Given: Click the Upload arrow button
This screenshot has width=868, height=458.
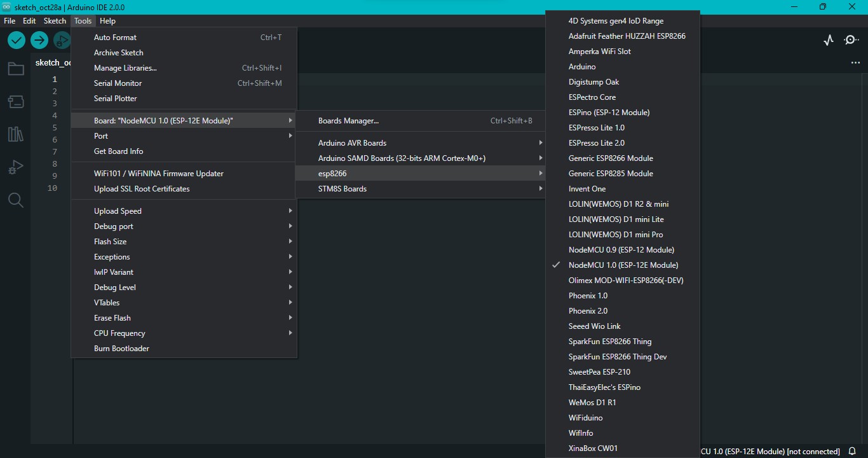Looking at the screenshot, I should point(39,40).
